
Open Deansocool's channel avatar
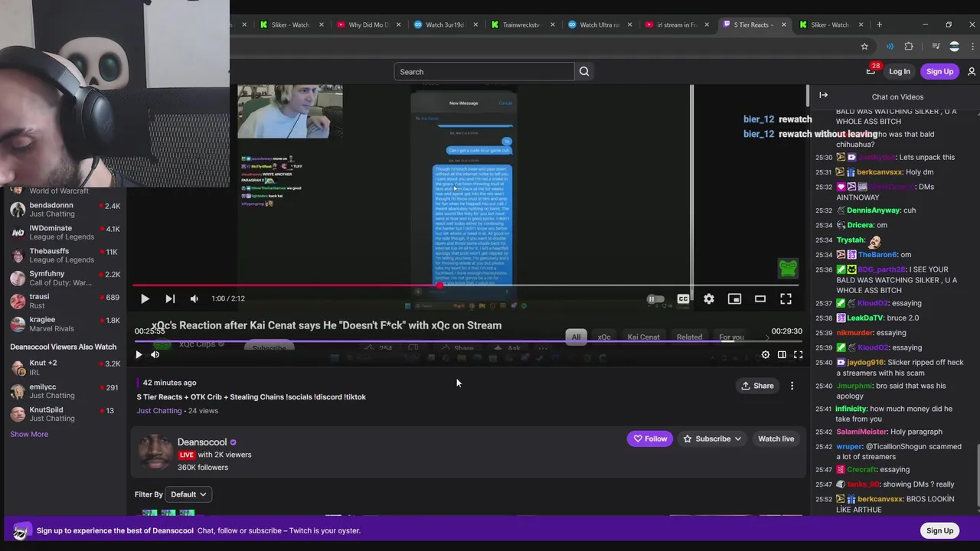pos(155,452)
